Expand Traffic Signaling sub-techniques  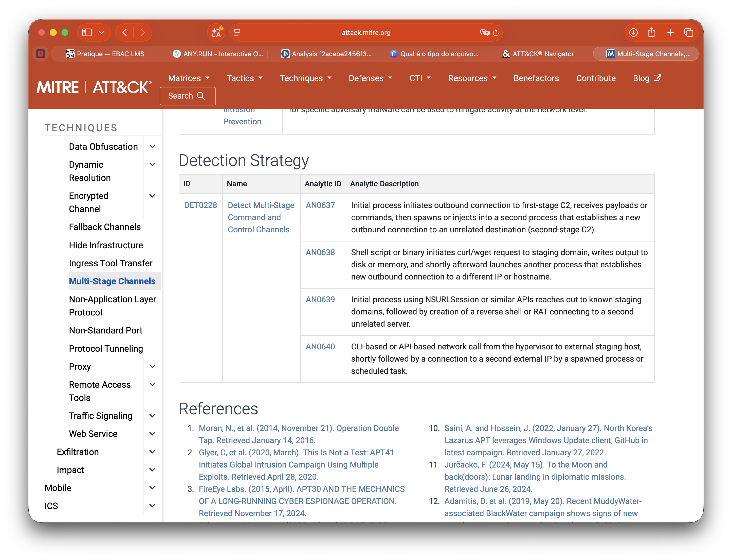click(x=152, y=416)
